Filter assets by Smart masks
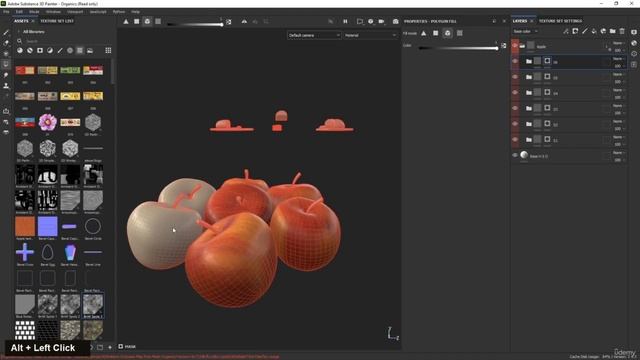Viewport: 640px width, 360px height. [40, 50]
